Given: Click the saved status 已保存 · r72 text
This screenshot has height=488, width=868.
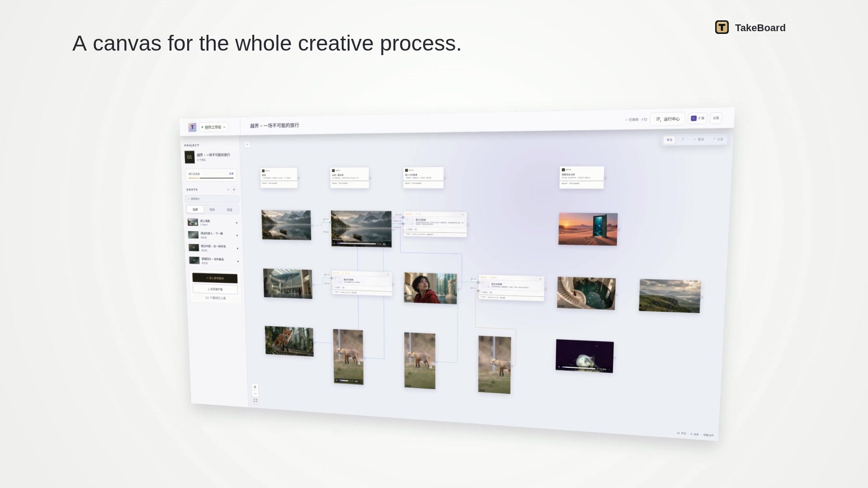Looking at the screenshot, I should 636,120.
